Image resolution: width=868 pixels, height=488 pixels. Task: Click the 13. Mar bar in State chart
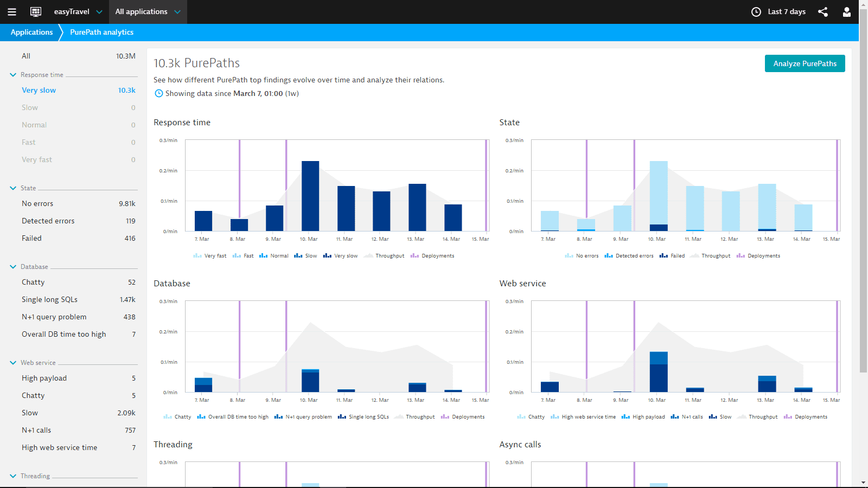[767, 208]
